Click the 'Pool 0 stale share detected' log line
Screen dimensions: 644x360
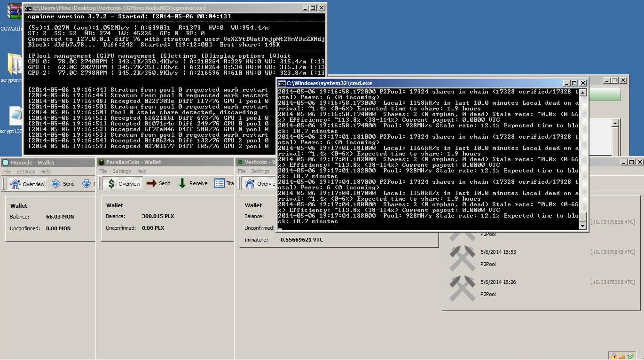(142, 112)
